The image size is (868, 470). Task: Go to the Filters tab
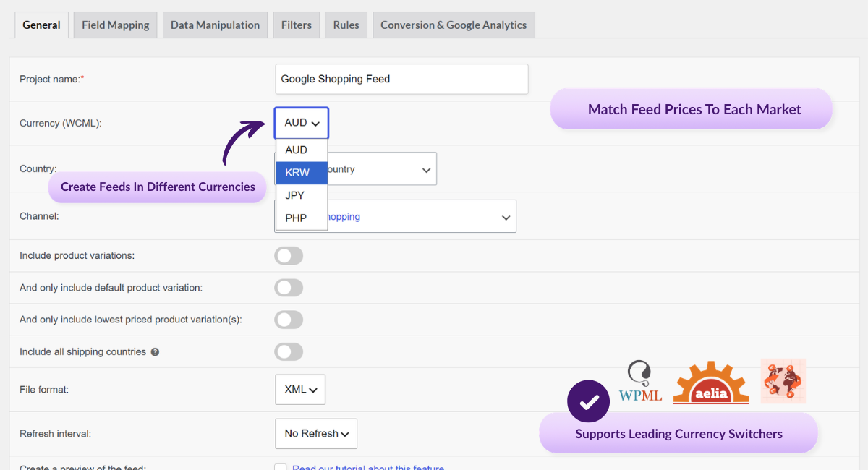tap(297, 25)
